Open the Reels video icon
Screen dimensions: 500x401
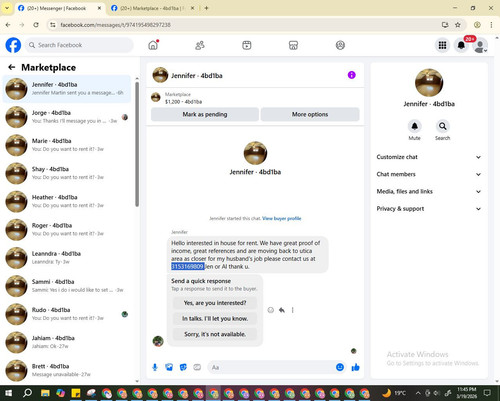click(x=247, y=45)
